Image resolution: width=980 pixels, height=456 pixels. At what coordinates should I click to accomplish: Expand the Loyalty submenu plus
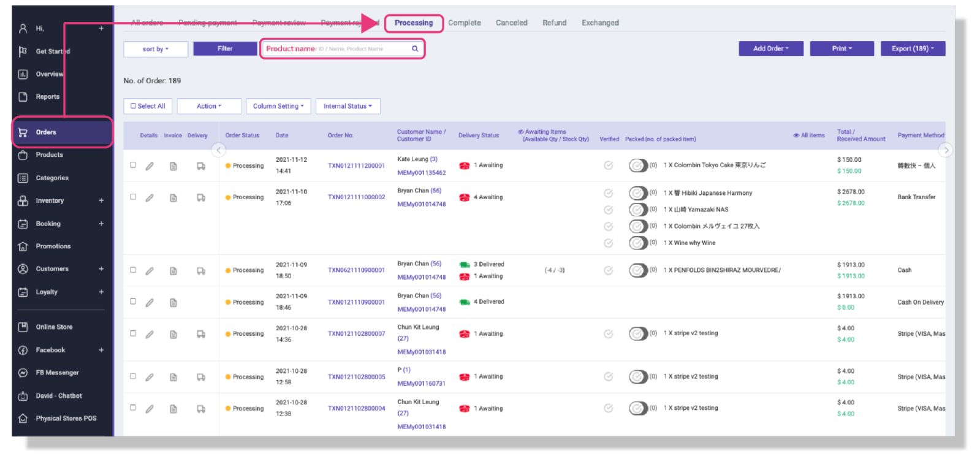pos(101,292)
